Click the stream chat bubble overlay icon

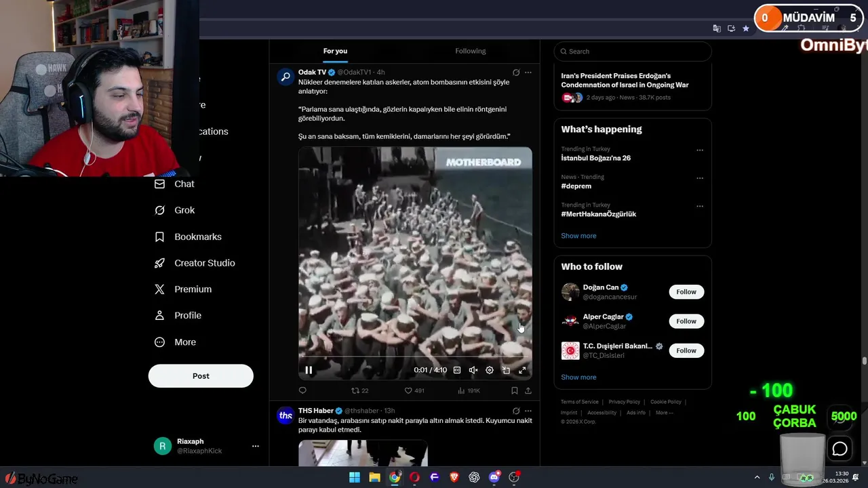coord(840,448)
